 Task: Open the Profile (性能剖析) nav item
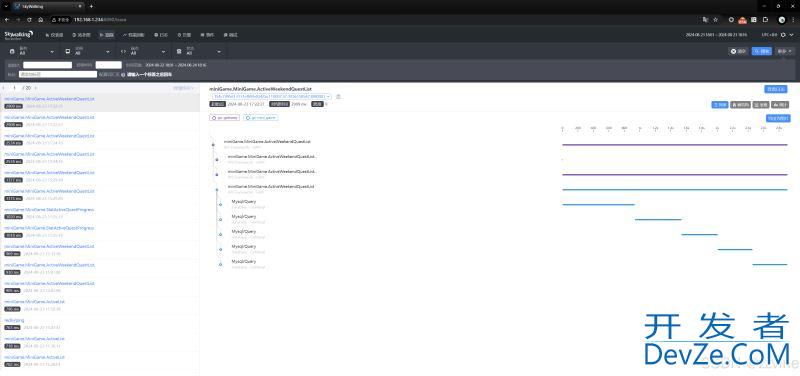134,35
